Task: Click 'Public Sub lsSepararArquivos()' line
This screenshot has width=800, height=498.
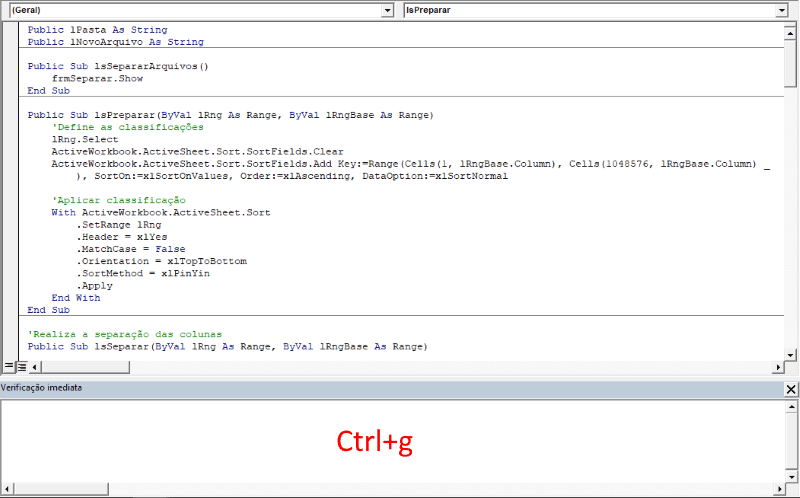Action: click(x=118, y=66)
